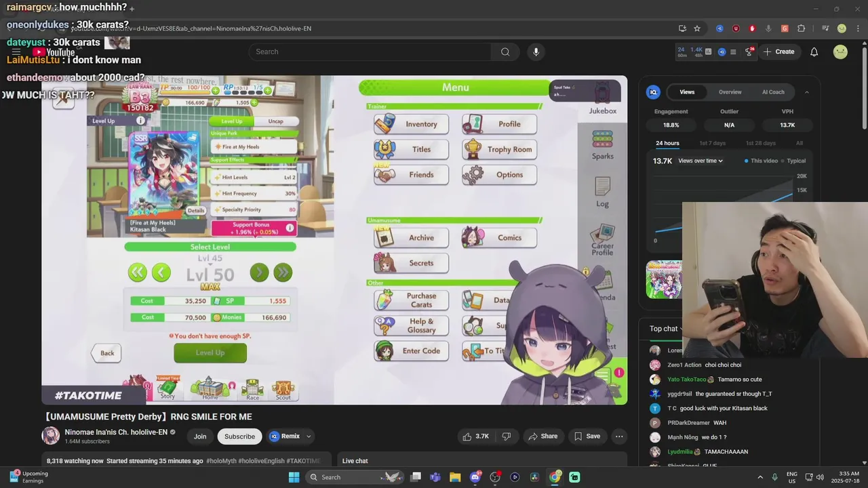This screenshot has height=488, width=868.
Task: Expand the Views over time dropdown
Action: 701,161
